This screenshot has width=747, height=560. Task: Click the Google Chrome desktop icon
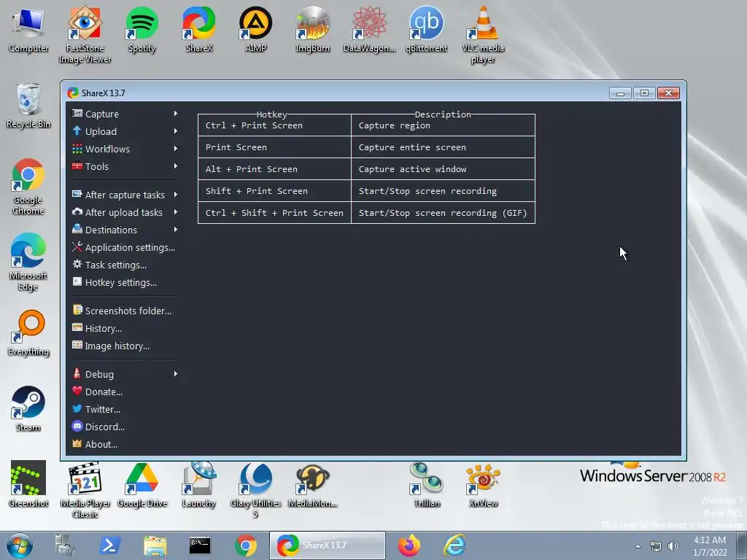pos(28,187)
